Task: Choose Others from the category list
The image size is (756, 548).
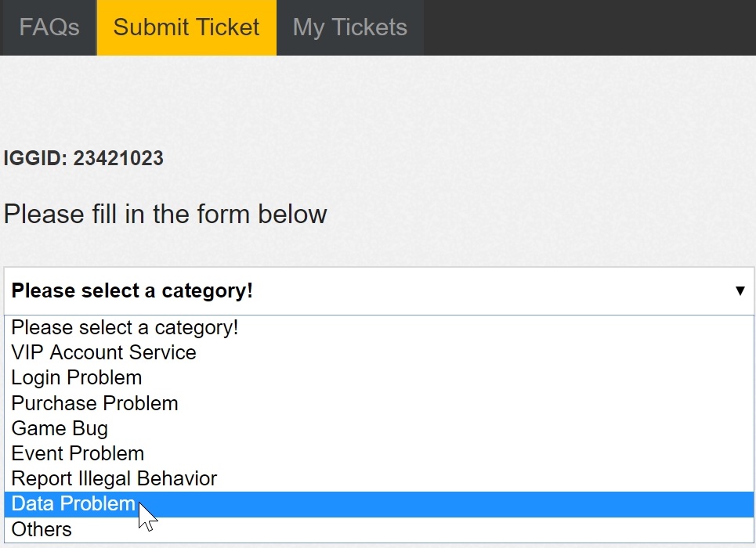Action: (379, 529)
